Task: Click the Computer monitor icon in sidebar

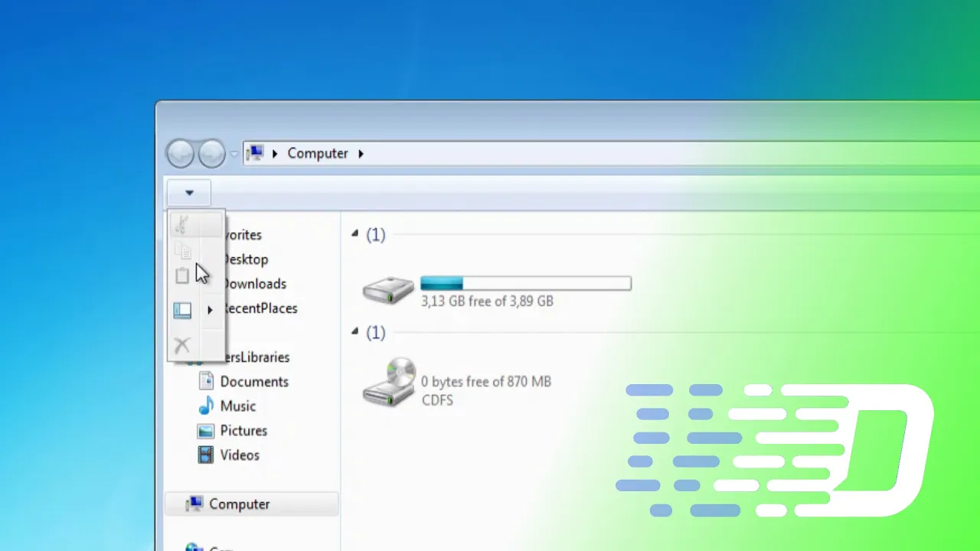Action: click(194, 504)
